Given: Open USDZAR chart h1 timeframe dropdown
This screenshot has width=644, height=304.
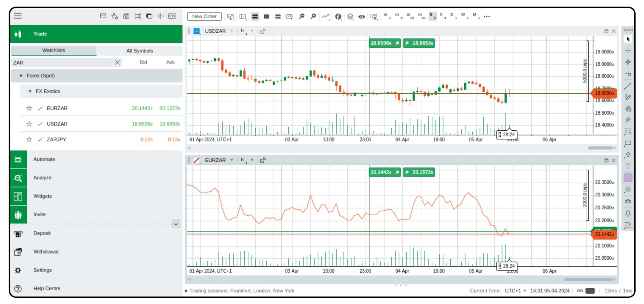Looking at the screenshot, I should (252, 31).
